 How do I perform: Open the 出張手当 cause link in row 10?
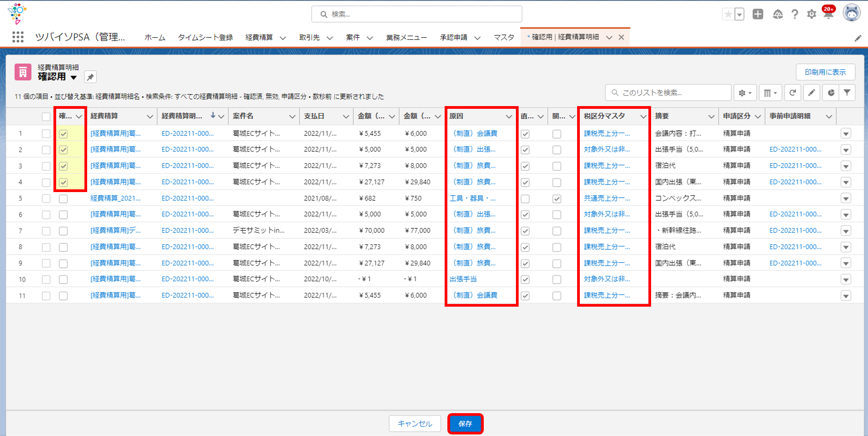463,279
